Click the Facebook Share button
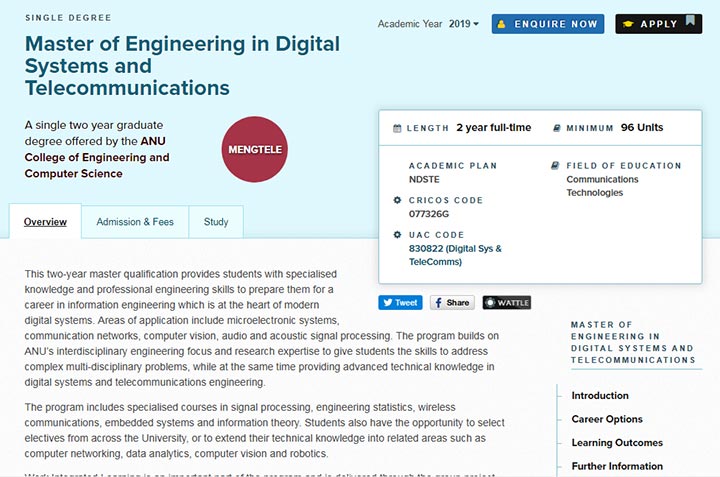This screenshot has width=720, height=477. coord(452,303)
